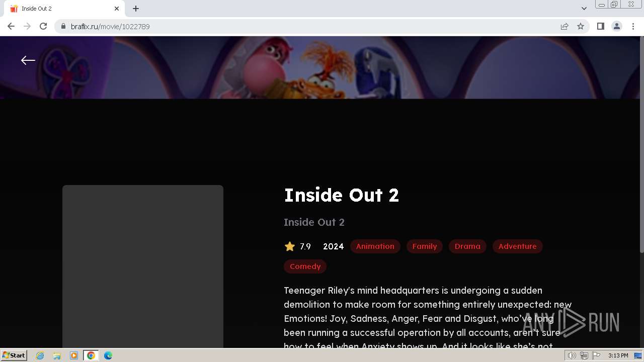Click the browser forward navigation arrow
Screen dimensions: 644x362
coord(27,26)
